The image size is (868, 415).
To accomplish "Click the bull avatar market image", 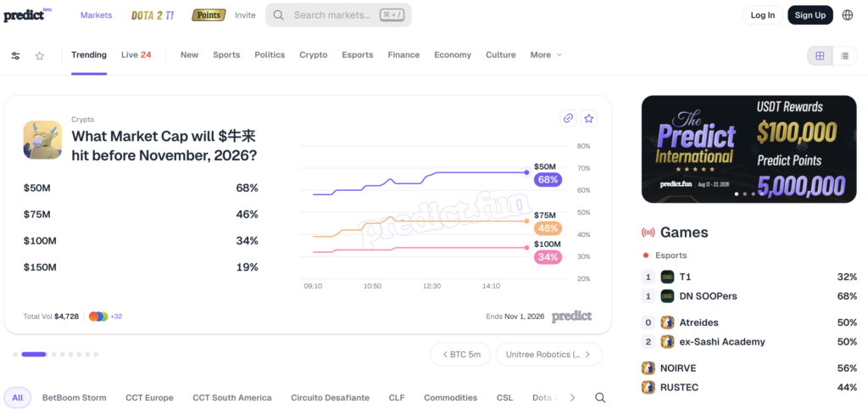I will pyautogui.click(x=42, y=140).
